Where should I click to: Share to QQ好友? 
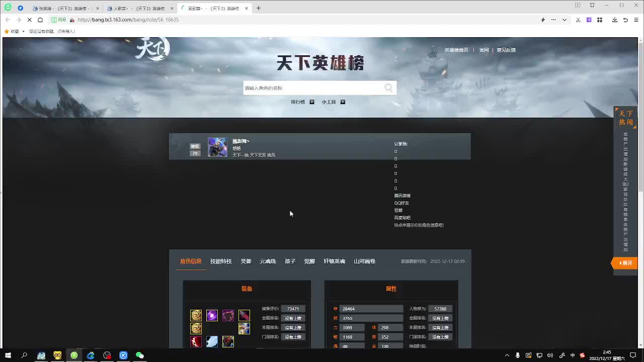(x=401, y=203)
